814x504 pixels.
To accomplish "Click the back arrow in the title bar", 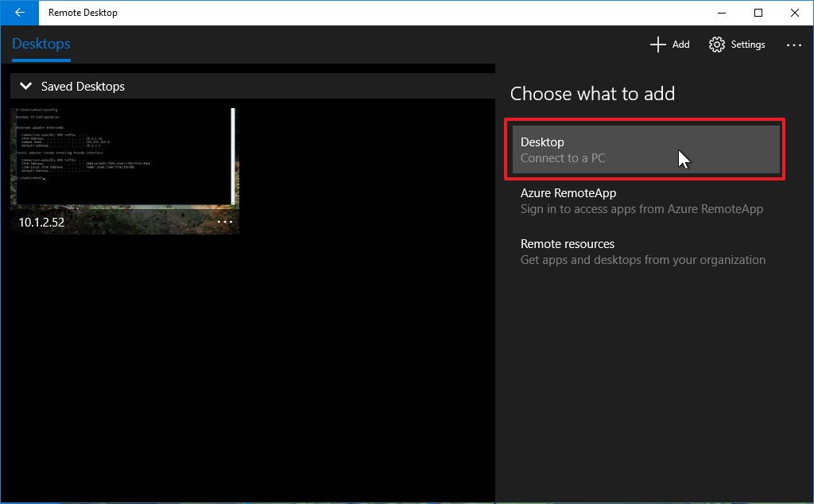I will tap(17, 13).
